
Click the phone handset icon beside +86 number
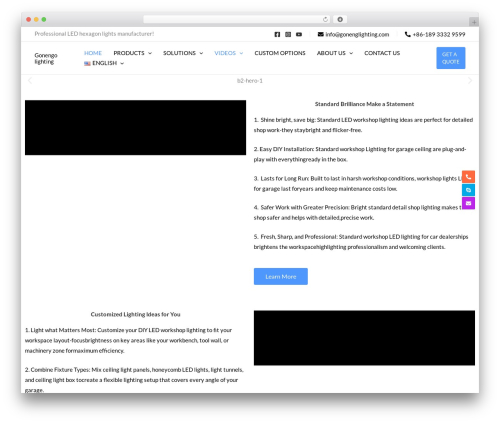407,34
